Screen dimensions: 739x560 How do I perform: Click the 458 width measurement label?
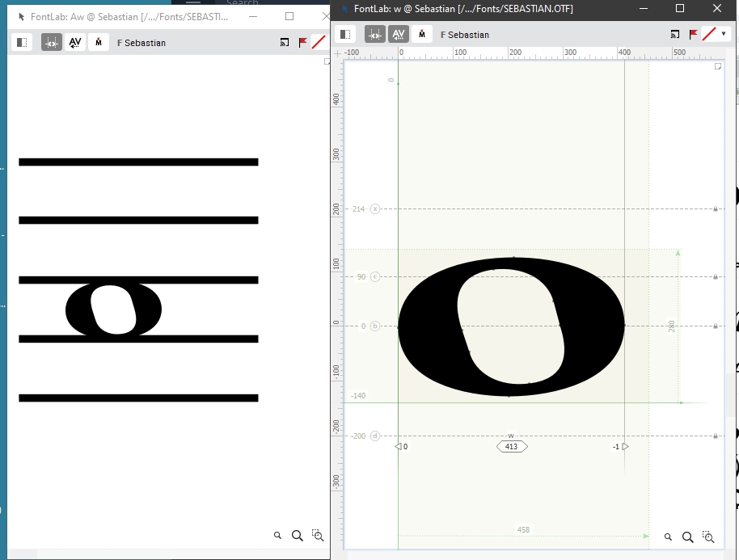click(523, 529)
